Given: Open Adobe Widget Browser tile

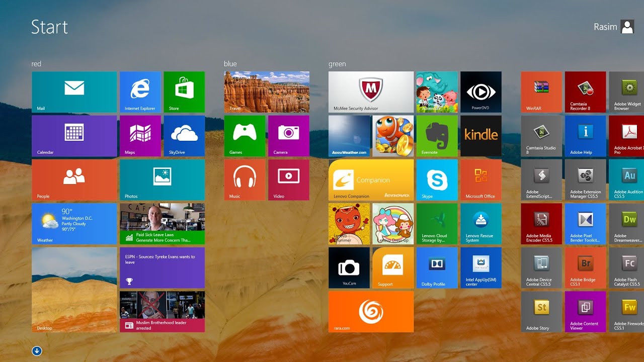Looking at the screenshot, I should coord(626,92).
